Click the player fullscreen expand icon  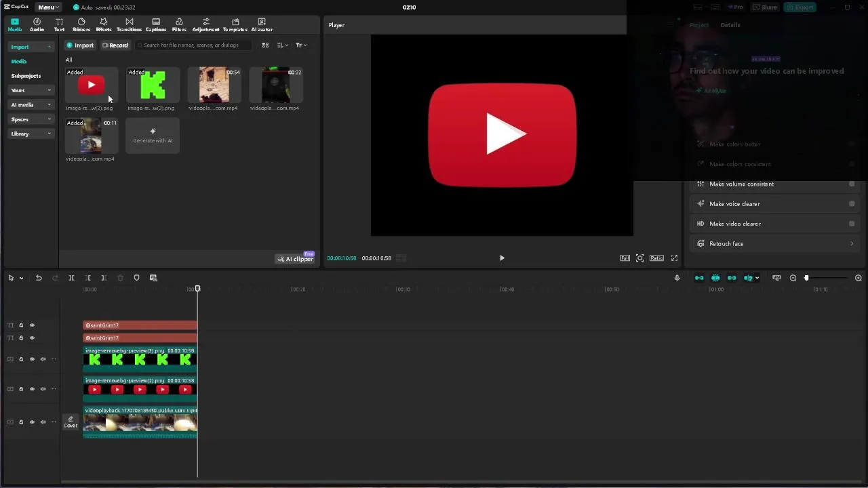pos(674,258)
